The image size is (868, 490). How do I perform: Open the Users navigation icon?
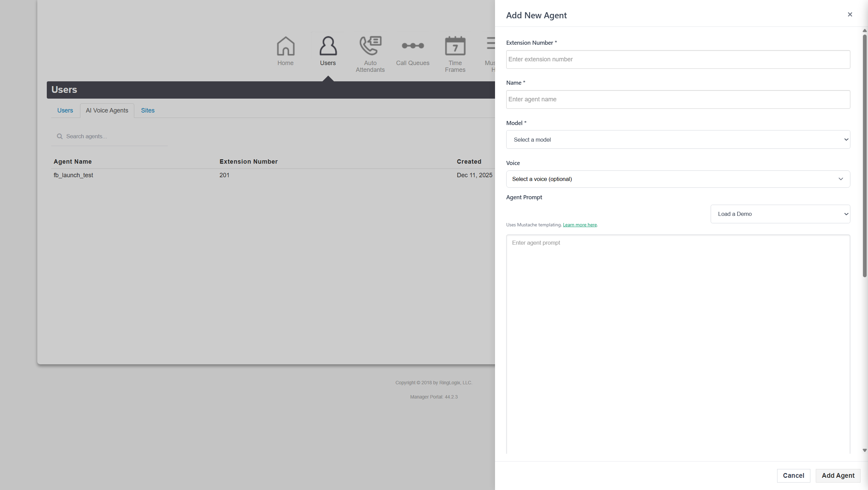pyautogui.click(x=328, y=46)
